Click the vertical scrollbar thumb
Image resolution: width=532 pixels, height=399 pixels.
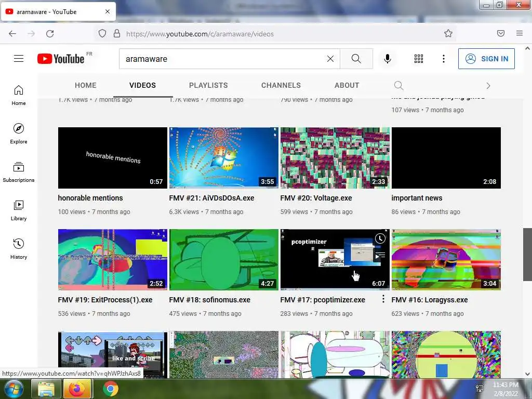pyautogui.click(x=527, y=255)
